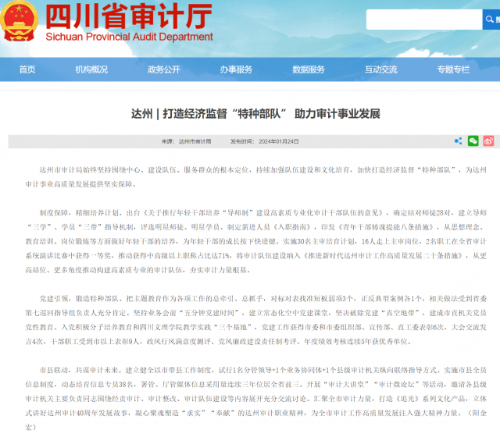Open the 数据服务 section
The image size is (500, 448).
tap(309, 69)
